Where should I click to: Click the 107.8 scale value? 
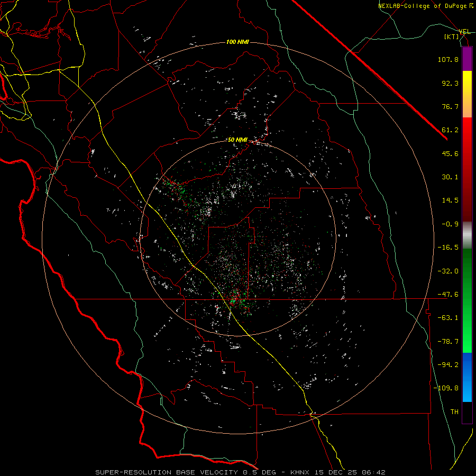448,59
